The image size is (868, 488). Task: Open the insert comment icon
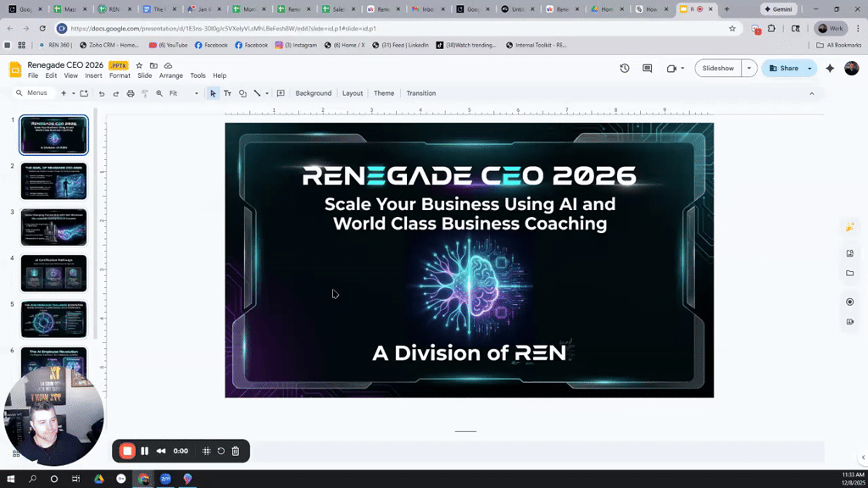click(x=280, y=93)
